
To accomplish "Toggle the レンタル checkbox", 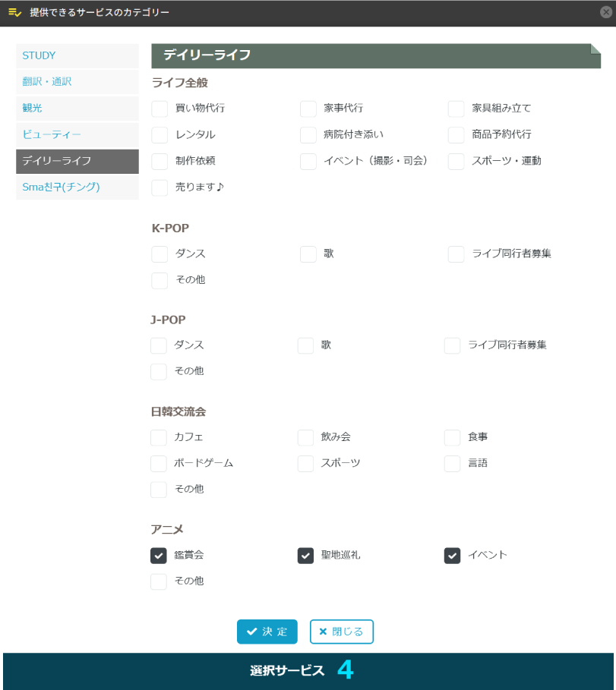I will pos(159,135).
